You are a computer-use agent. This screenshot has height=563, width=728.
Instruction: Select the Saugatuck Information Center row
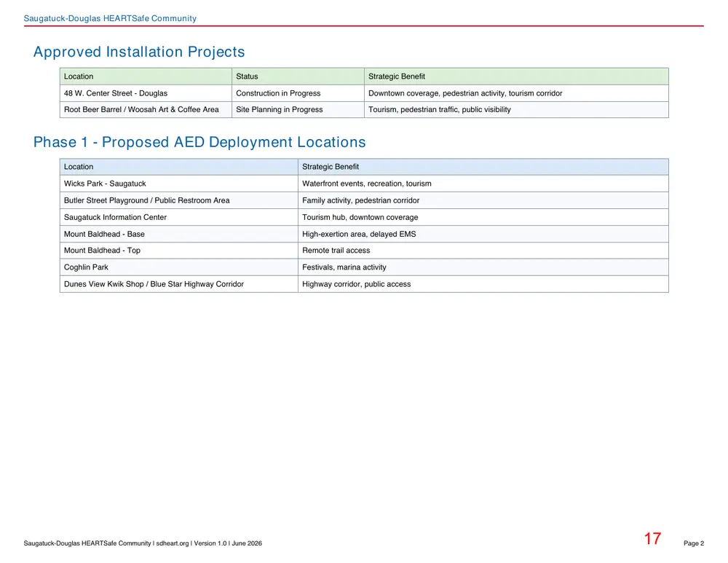[x=364, y=217]
